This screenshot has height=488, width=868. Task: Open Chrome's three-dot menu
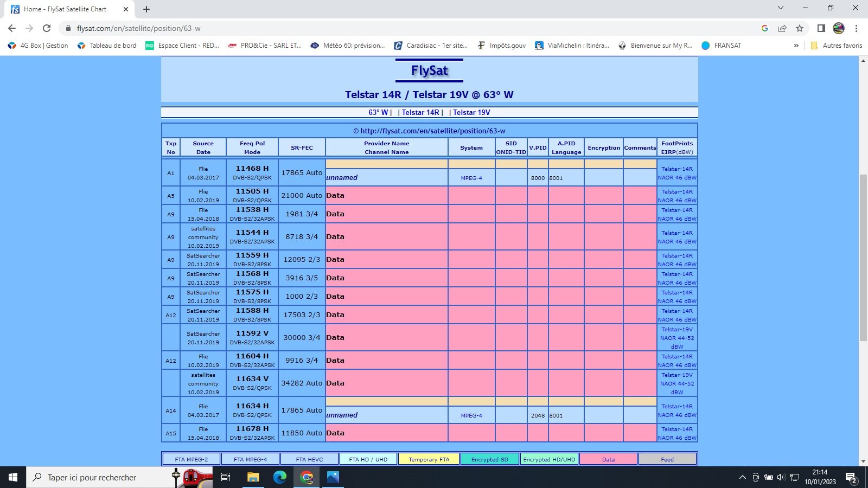tap(856, 28)
